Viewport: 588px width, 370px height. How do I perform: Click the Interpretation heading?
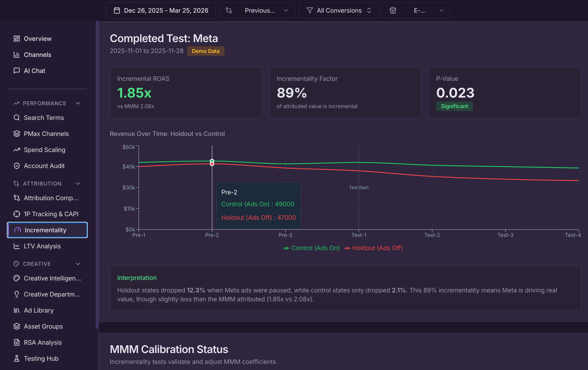point(137,278)
